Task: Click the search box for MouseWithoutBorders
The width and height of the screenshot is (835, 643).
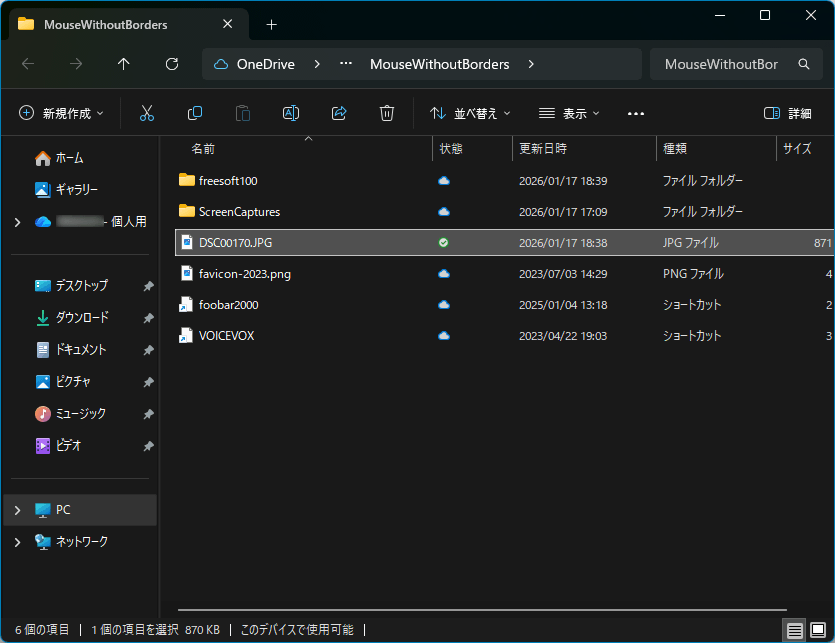Action: click(x=722, y=64)
